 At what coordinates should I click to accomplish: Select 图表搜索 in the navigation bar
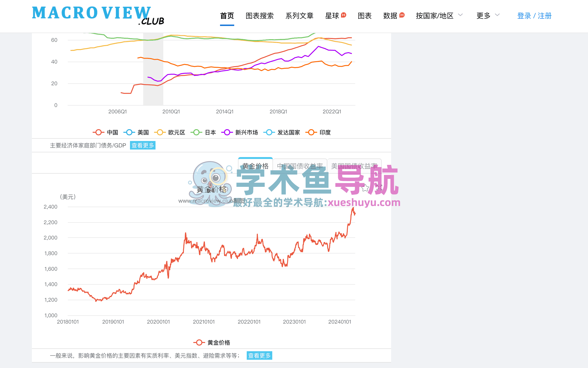259,15
